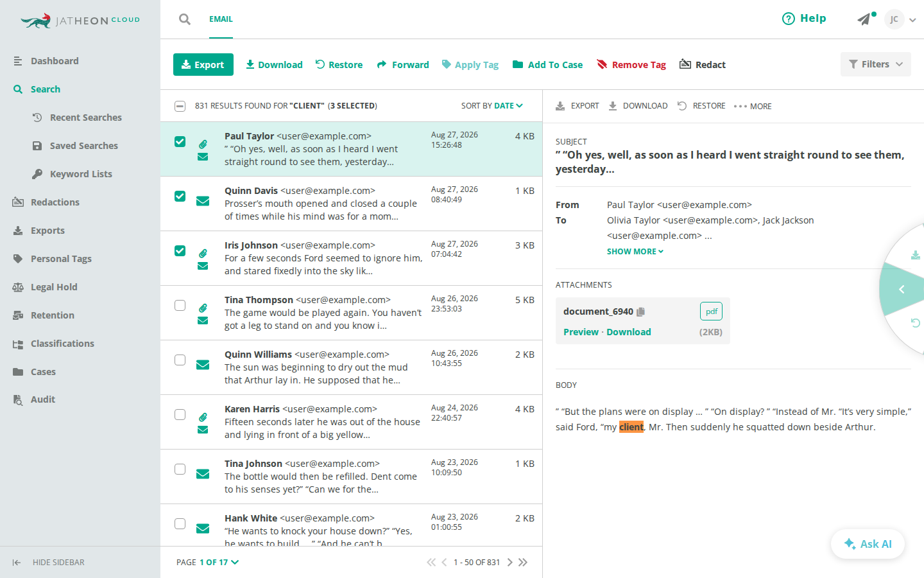Viewport: 924px width, 578px height.
Task: Open Legal Hold in the sidebar
Action: click(x=54, y=287)
